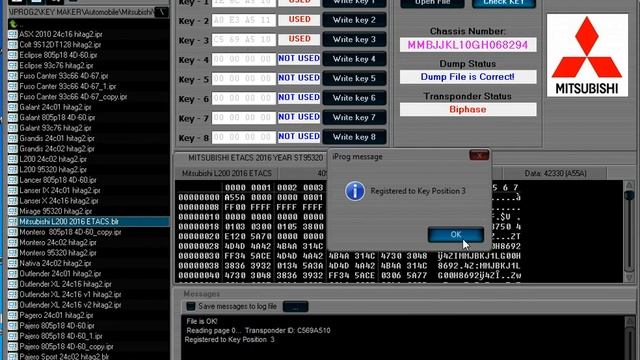640x360 pixels.
Task: Click the file icon of Montero 95320 hitag2.ipr
Action: (13, 253)
